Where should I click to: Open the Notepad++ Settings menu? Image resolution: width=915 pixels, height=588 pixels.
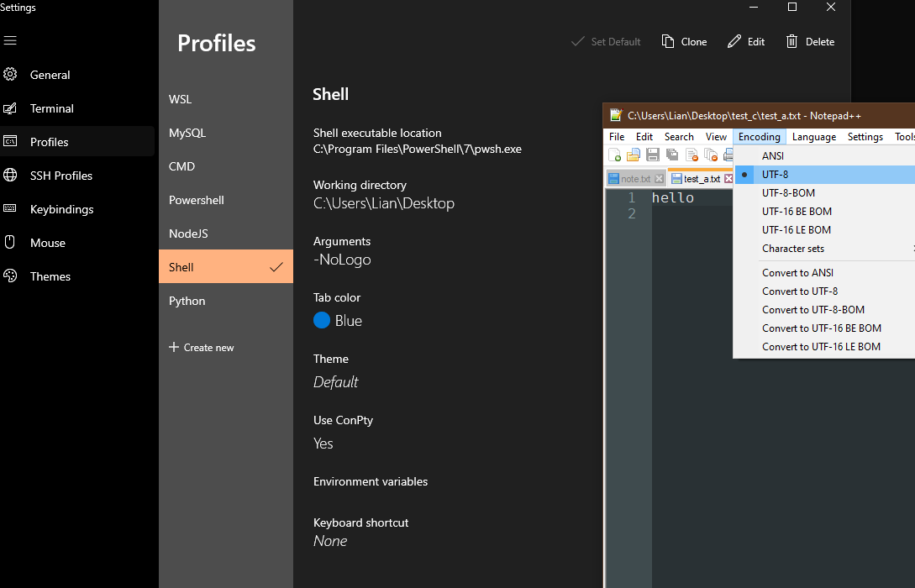pos(865,137)
